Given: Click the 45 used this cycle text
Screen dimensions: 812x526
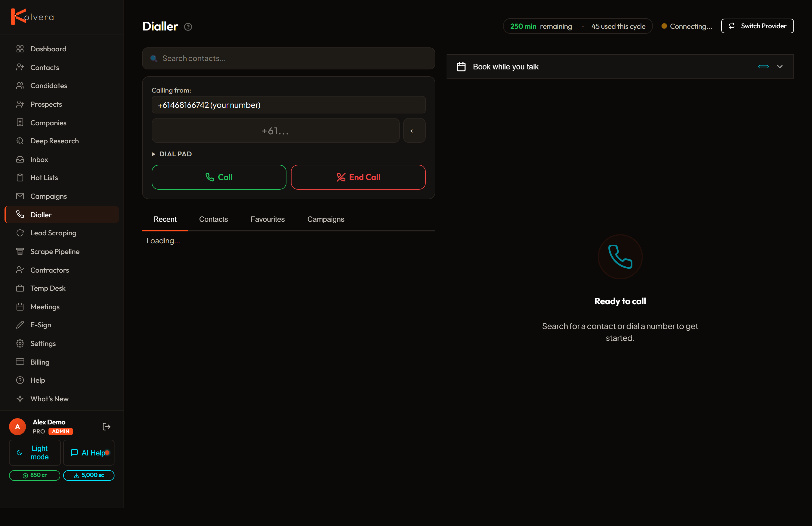Looking at the screenshot, I should (618, 26).
